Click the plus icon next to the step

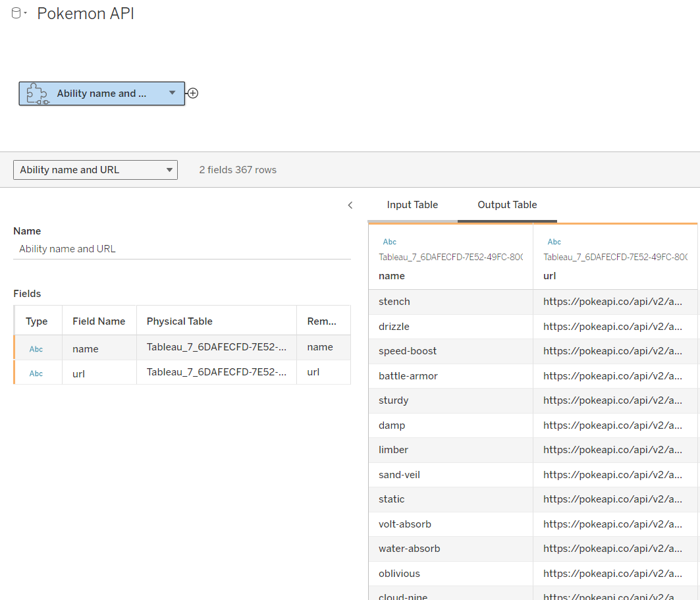coord(193,94)
